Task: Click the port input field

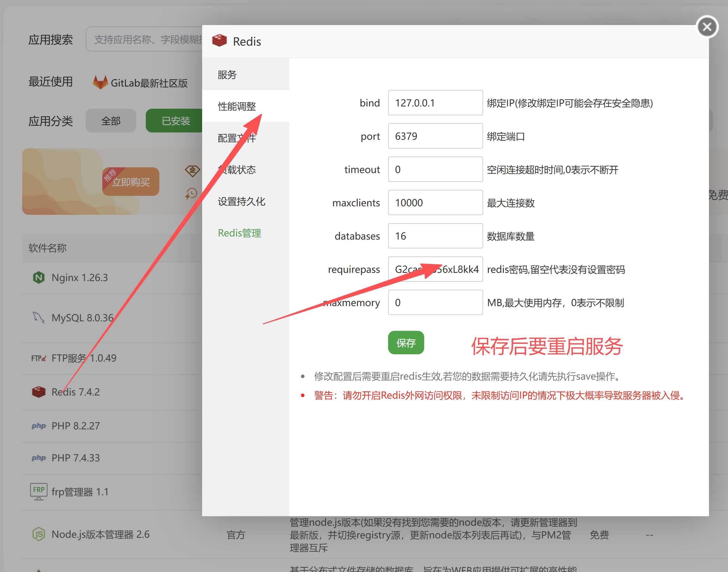Action: (435, 136)
